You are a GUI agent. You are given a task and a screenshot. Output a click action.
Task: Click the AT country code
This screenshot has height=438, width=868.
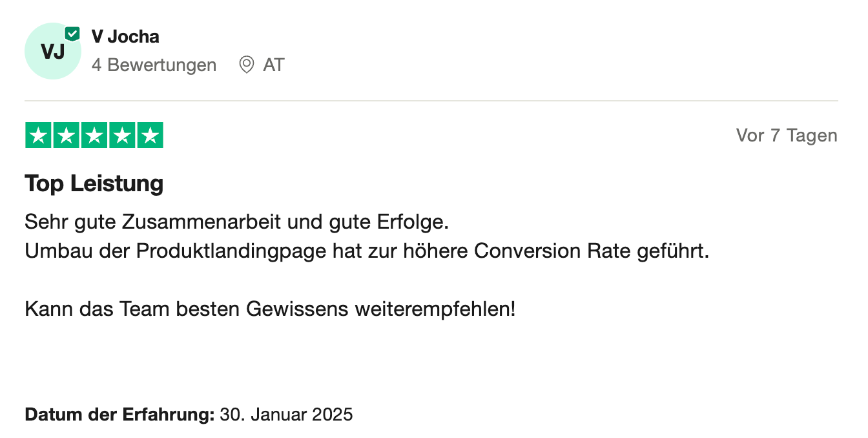point(274,65)
